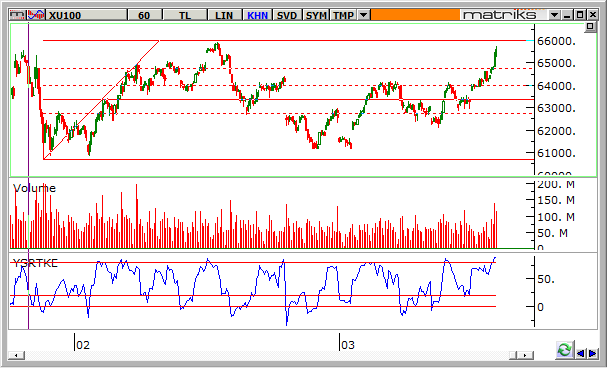Image resolution: width=607 pixels, height=368 pixels.
Task: Select the YSRTKE indicator label
Action: [x=35, y=264]
